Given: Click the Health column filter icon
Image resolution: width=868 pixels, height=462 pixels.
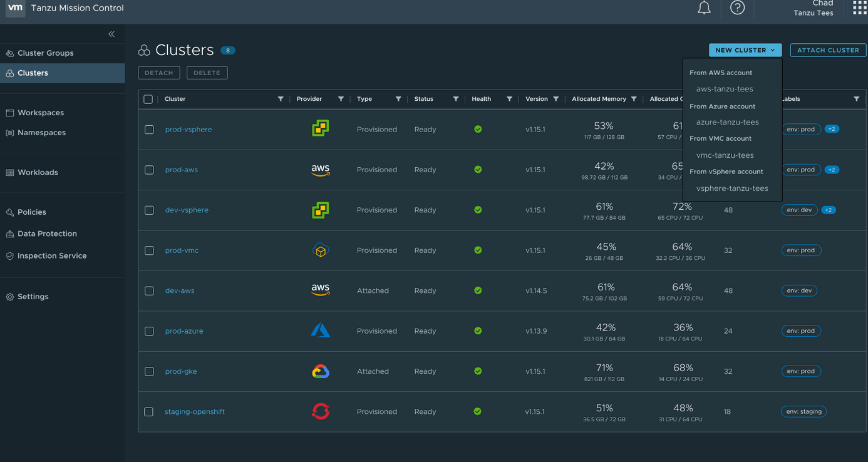Looking at the screenshot, I should (509, 99).
